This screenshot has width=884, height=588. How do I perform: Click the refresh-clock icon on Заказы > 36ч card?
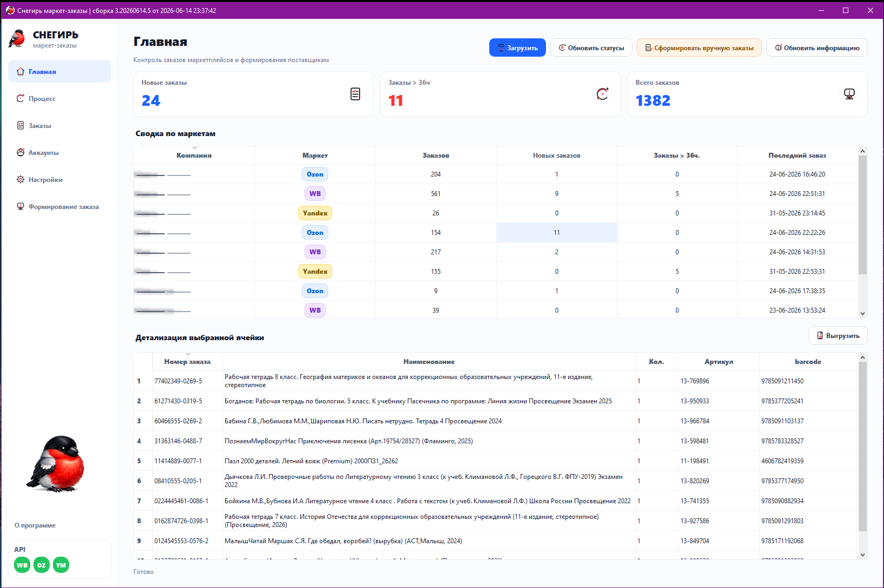pos(602,94)
